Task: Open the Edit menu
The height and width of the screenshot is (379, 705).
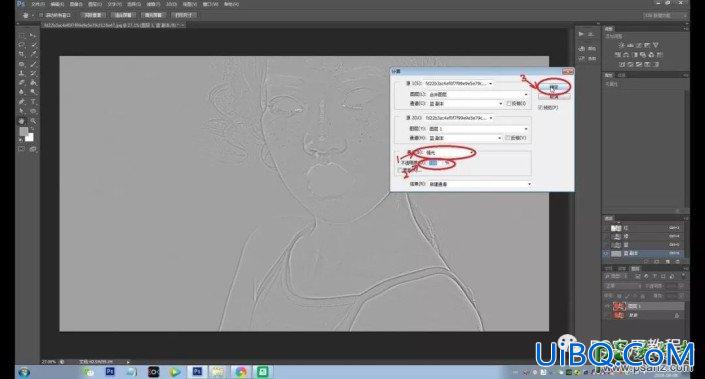Action: click(57, 4)
